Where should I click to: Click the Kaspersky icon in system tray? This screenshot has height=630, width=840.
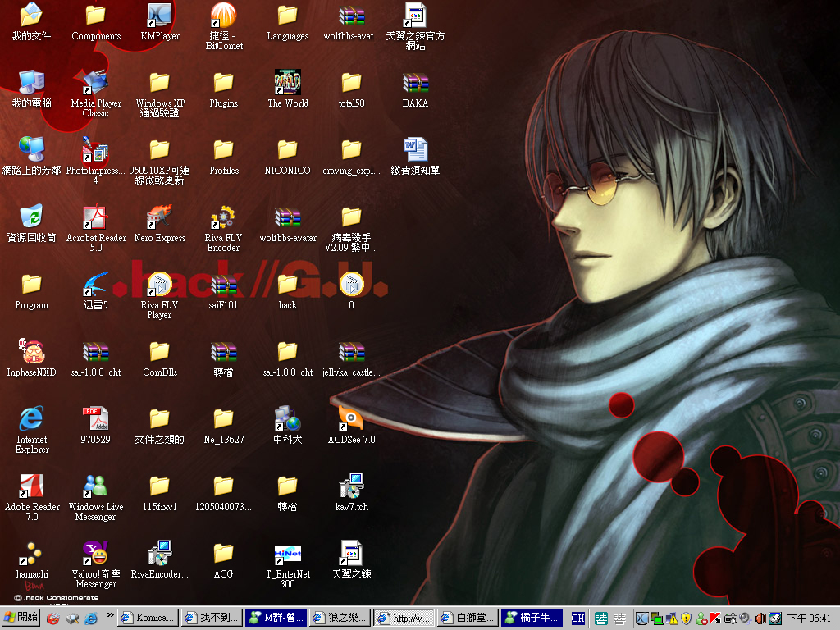click(x=714, y=619)
